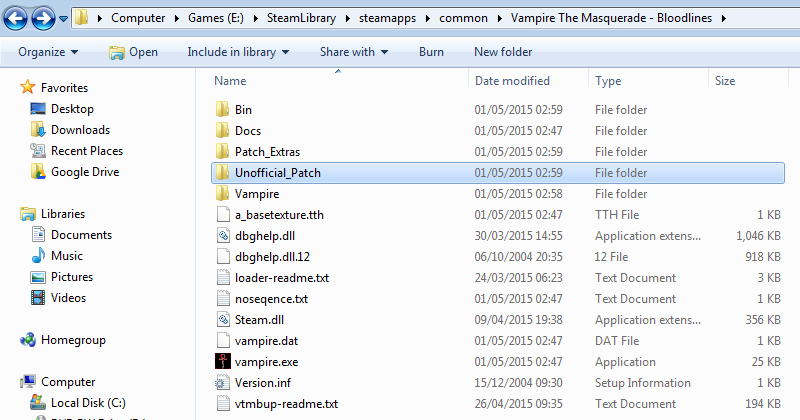The image size is (800, 420).
Task: Click the Open button in toolbar
Action: [x=133, y=52]
